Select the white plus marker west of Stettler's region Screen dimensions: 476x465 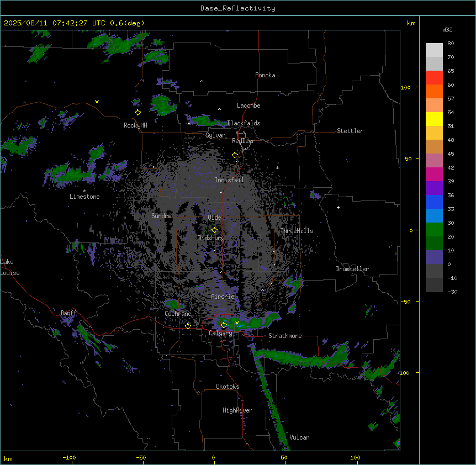point(338,207)
